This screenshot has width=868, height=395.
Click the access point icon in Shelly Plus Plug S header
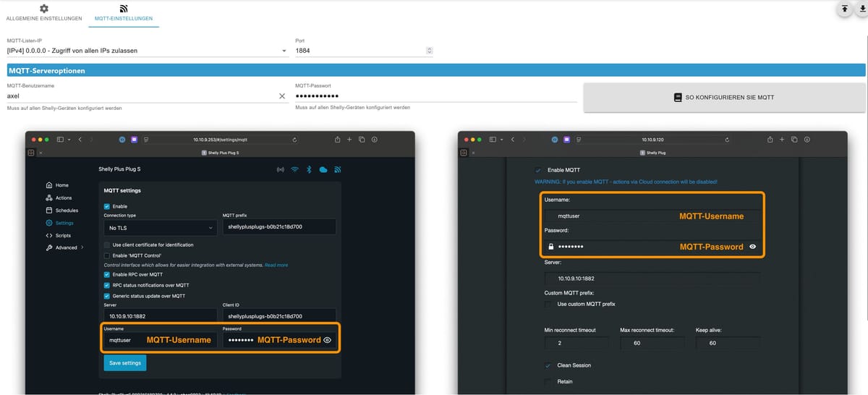[x=281, y=169]
